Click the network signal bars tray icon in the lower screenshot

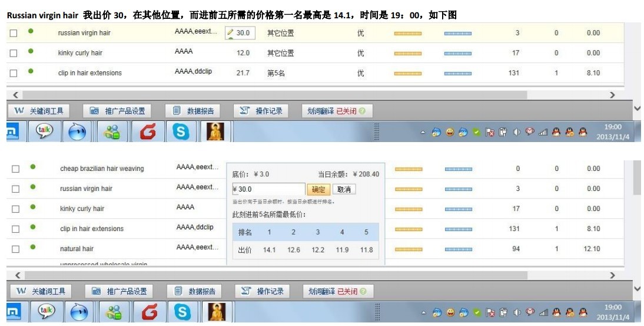[x=543, y=312]
